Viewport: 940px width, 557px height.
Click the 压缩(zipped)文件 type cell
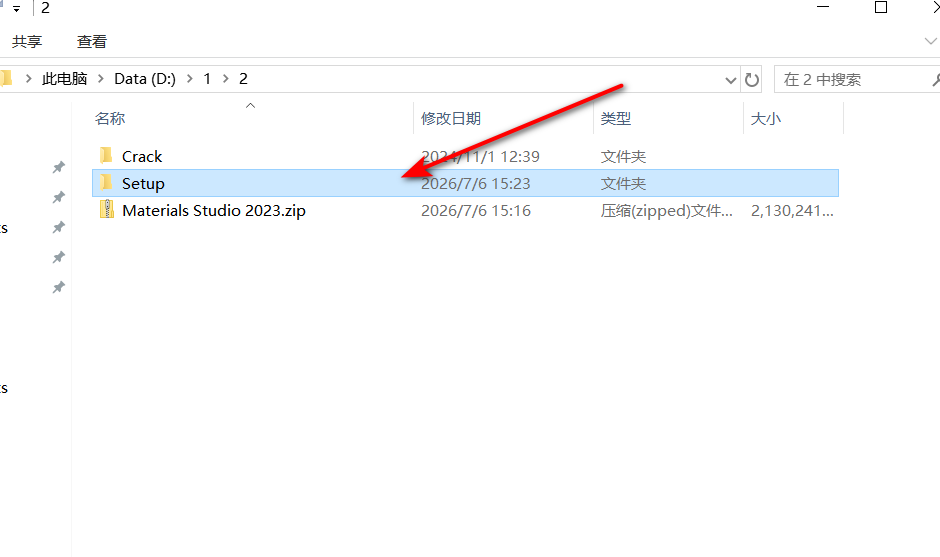667,210
